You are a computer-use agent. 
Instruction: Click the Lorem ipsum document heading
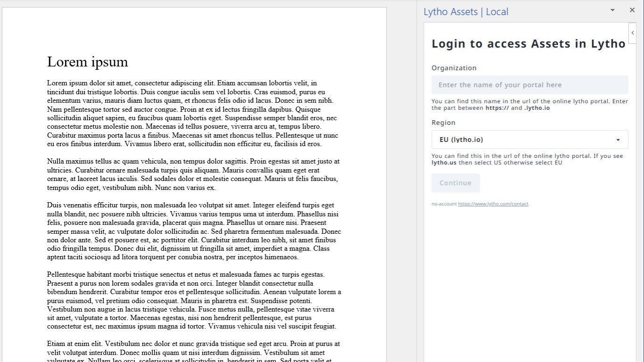pos(88,62)
